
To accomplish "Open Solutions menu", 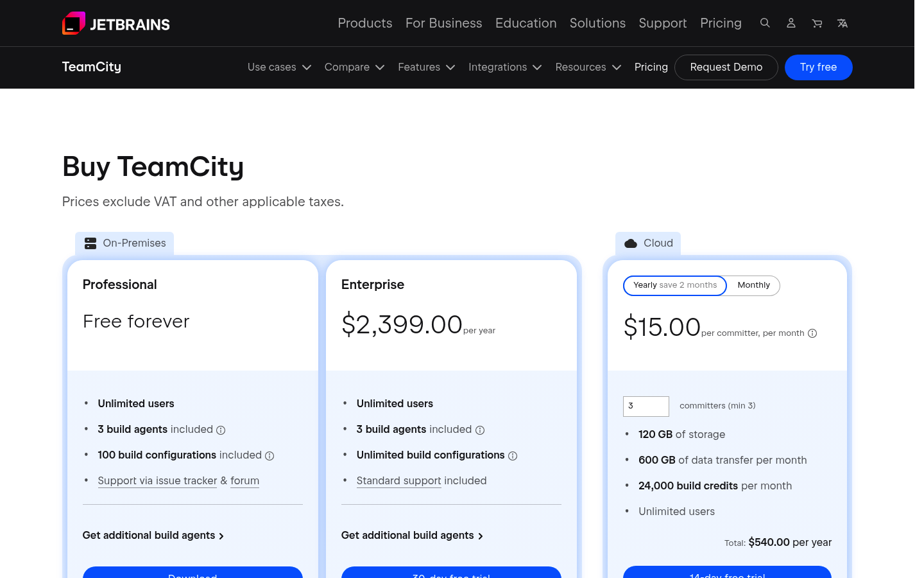I will 597,23.
